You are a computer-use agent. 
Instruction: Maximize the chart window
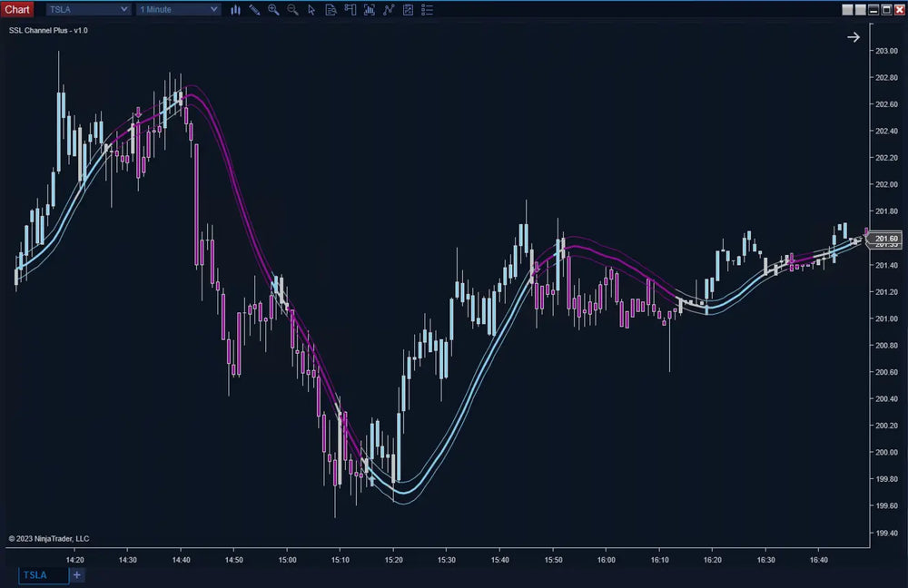pyautogui.click(x=886, y=9)
